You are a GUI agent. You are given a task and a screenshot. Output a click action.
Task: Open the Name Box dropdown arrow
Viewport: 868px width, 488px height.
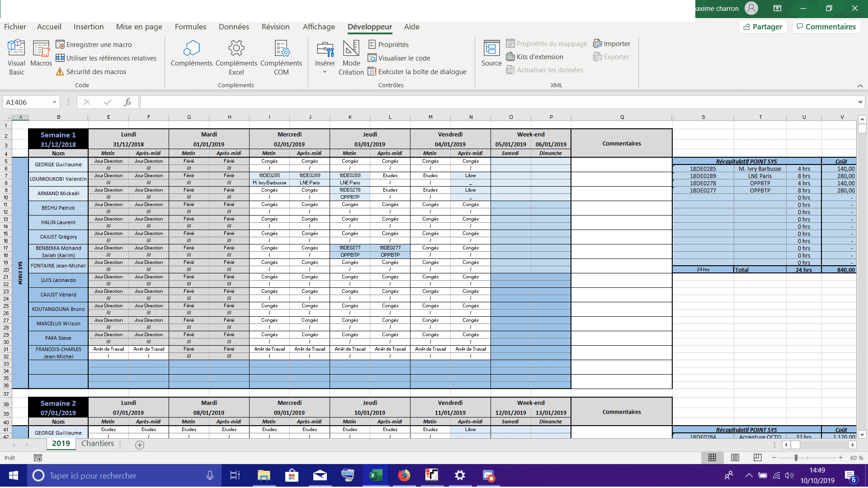54,102
